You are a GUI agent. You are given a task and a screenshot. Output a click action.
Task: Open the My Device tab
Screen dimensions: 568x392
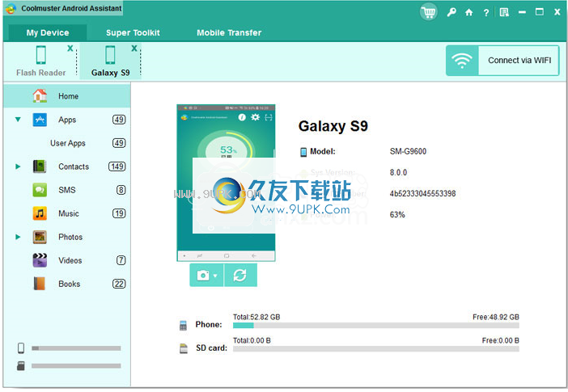point(48,32)
